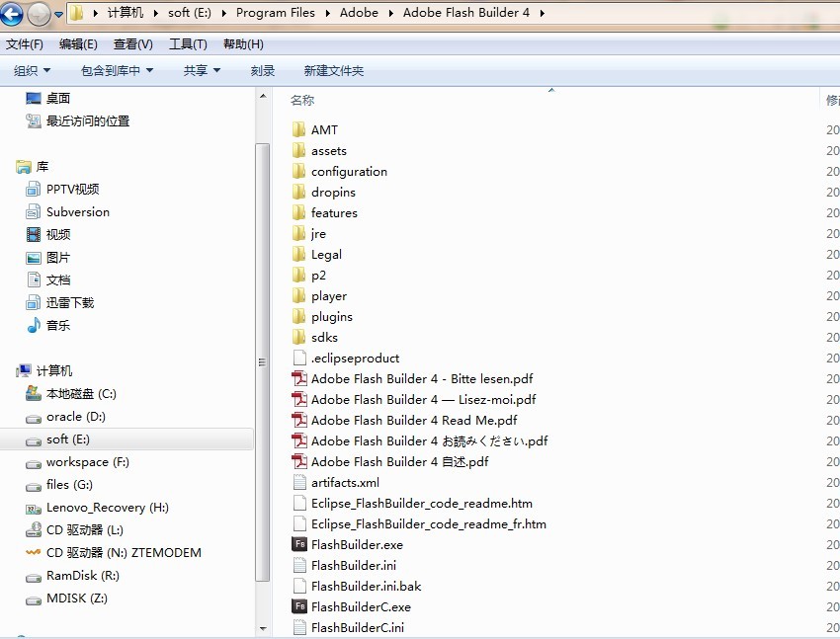This screenshot has height=639, width=840.
Task: Click the plugins folder icon
Action: click(x=298, y=316)
